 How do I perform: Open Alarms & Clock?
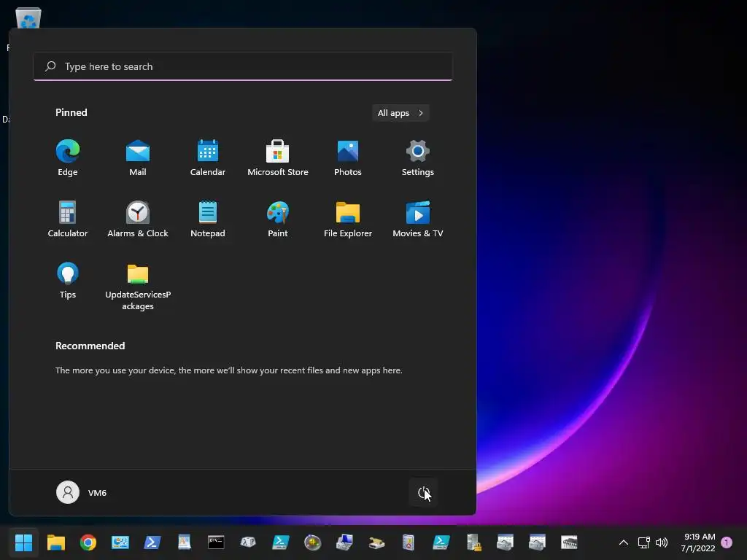coord(138,219)
